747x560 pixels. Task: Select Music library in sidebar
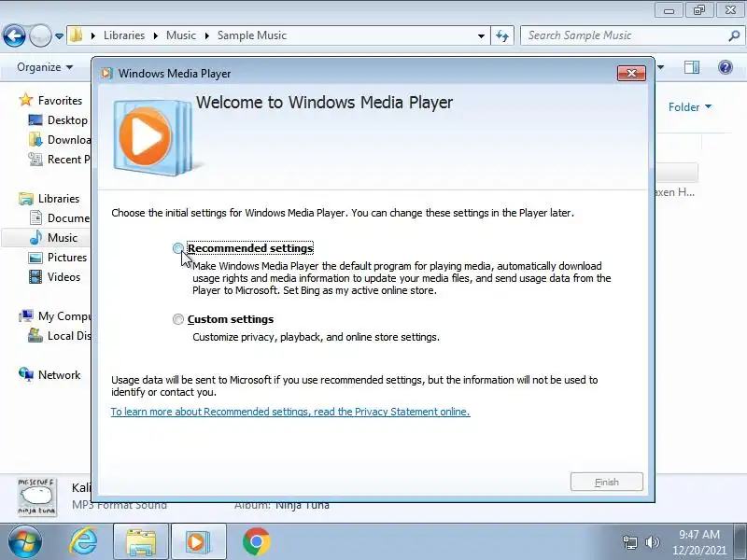click(62, 237)
